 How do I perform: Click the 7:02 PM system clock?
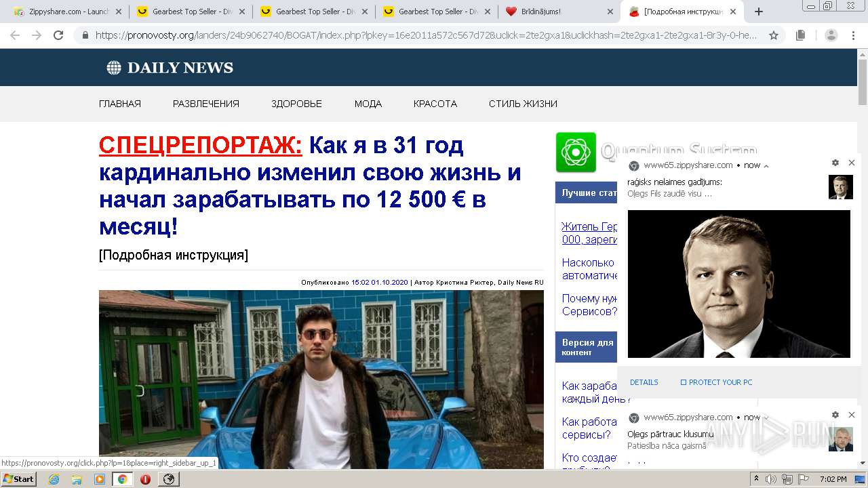[x=833, y=479]
